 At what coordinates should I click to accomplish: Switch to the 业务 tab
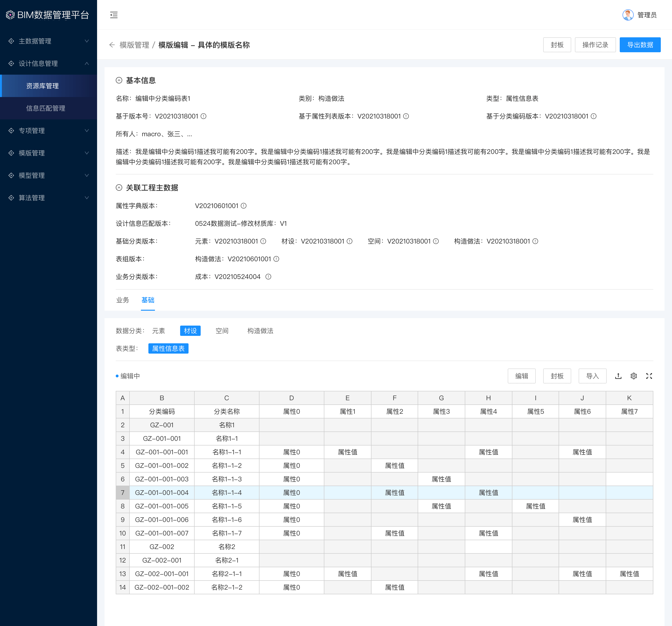point(122,300)
